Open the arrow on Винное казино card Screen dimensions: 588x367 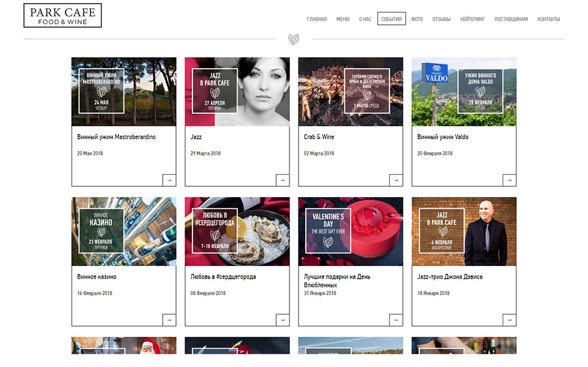point(169,320)
